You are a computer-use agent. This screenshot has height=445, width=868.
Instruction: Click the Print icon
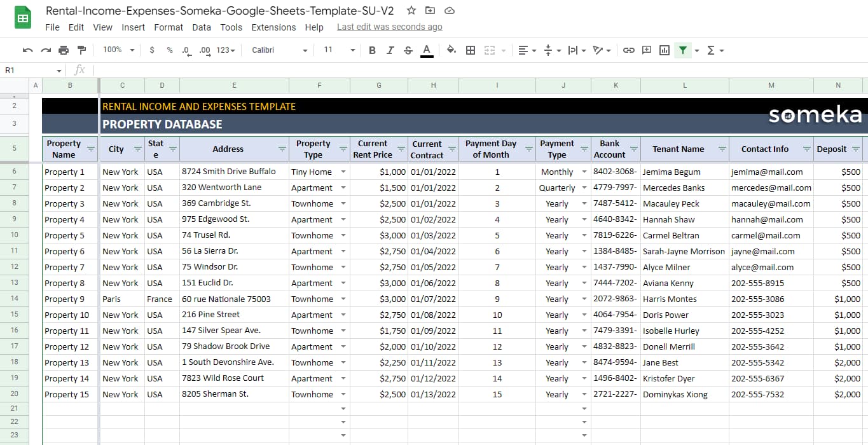pos(64,50)
